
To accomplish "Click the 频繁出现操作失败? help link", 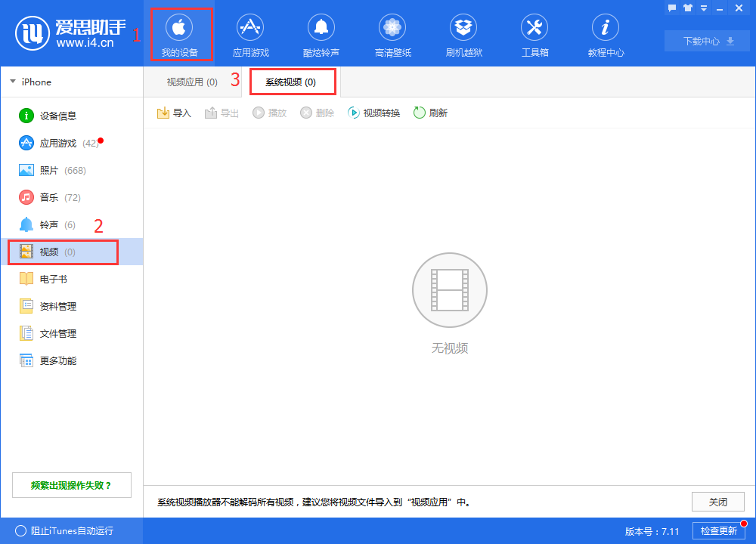I will click(71, 485).
